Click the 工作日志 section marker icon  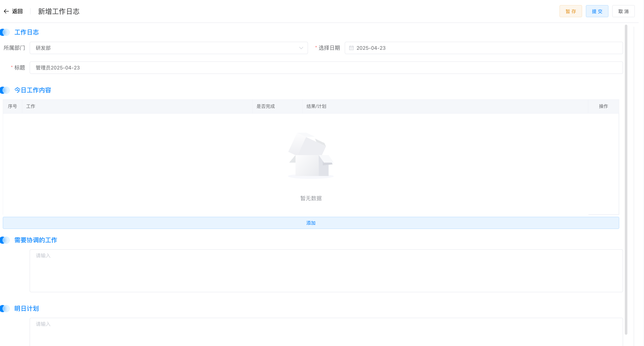click(5, 32)
